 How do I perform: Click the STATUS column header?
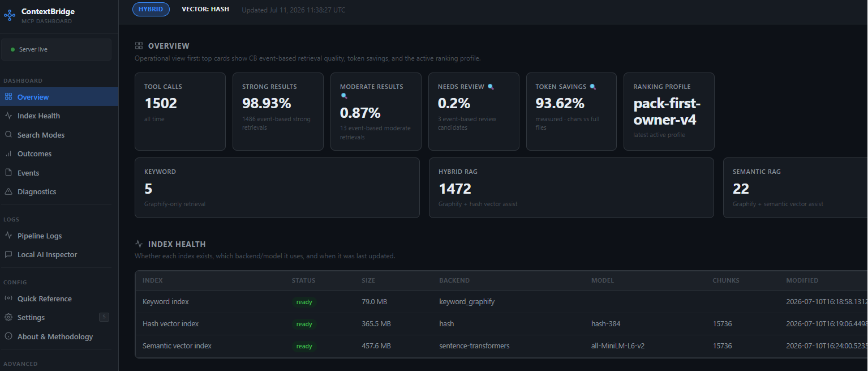coord(304,280)
